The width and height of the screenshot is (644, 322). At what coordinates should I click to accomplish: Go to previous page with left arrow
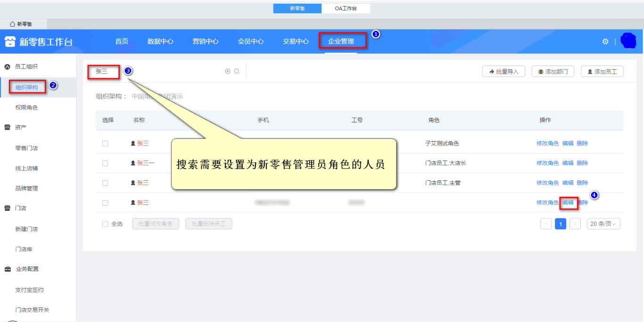[546, 224]
